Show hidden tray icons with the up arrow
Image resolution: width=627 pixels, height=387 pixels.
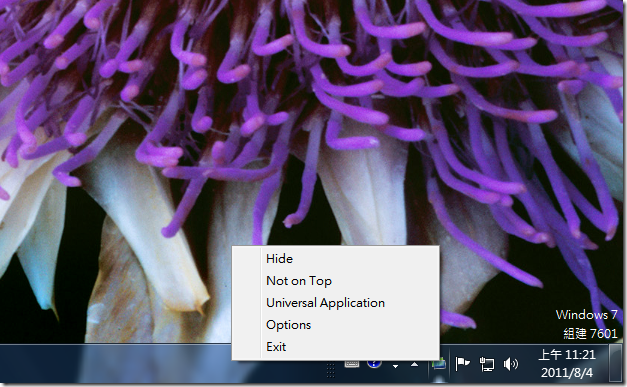[415, 364]
